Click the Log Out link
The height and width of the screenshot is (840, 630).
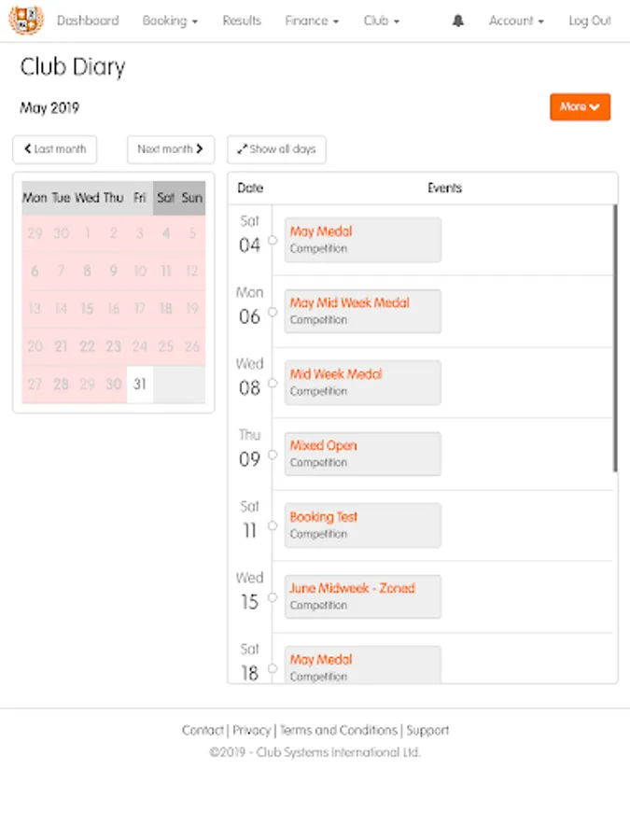pyautogui.click(x=590, y=21)
